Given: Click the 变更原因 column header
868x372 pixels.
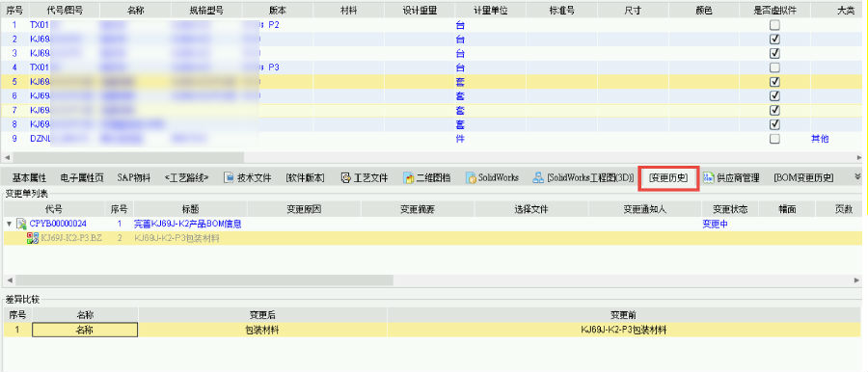Looking at the screenshot, I should (x=304, y=210).
